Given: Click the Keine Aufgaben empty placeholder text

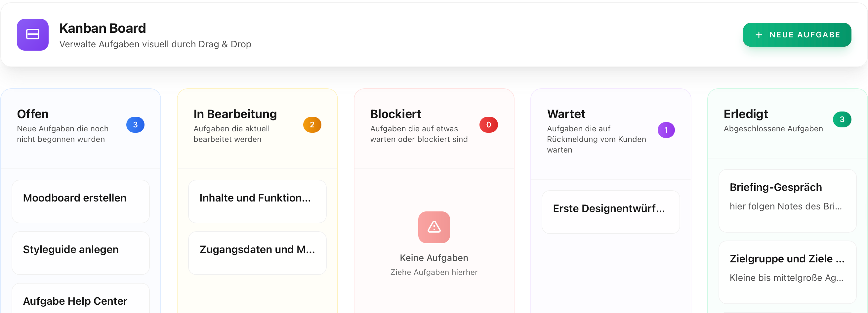Looking at the screenshot, I should [x=434, y=258].
